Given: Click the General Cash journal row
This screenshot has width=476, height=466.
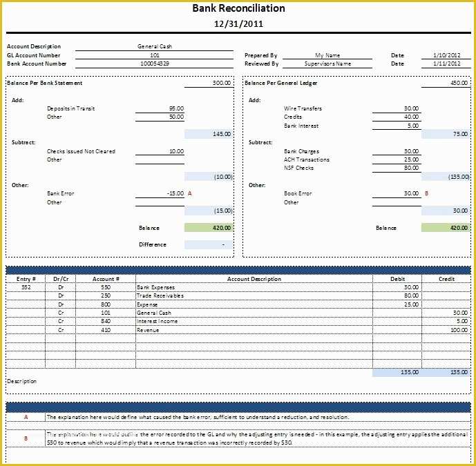Looking at the screenshot, I should [x=254, y=313].
